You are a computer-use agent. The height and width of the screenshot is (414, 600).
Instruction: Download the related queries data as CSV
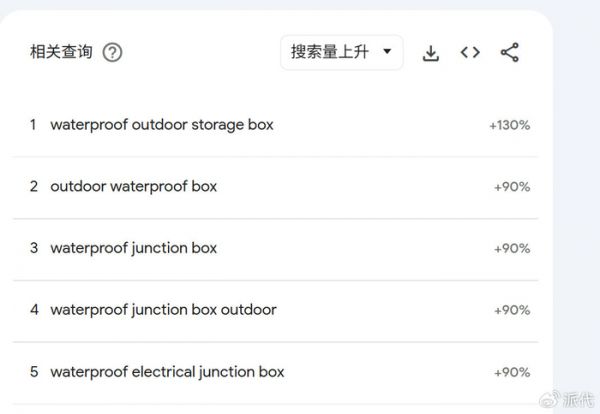point(431,53)
